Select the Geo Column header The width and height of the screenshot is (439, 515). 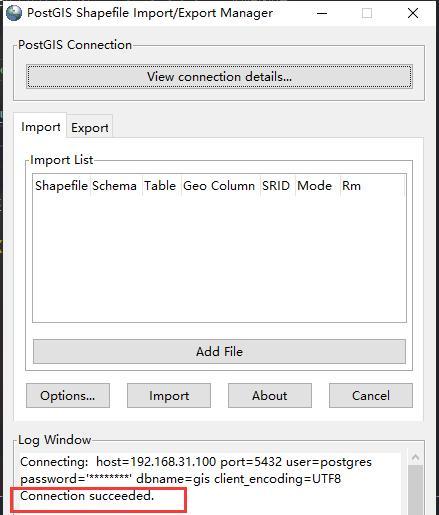pos(219,186)
